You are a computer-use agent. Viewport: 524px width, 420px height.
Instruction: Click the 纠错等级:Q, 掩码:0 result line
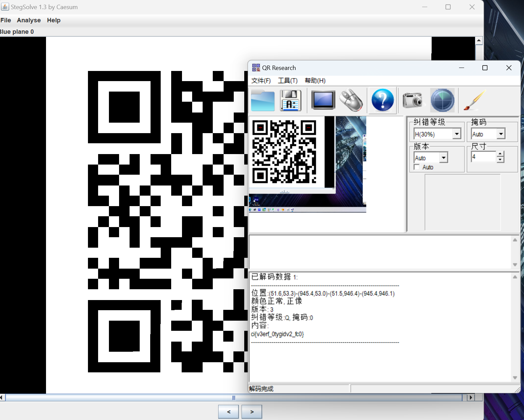coord(282,317)
